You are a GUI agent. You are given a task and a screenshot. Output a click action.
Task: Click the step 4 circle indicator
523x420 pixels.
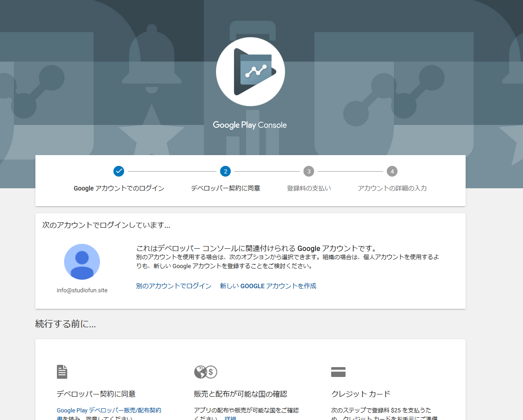point(392,171)
